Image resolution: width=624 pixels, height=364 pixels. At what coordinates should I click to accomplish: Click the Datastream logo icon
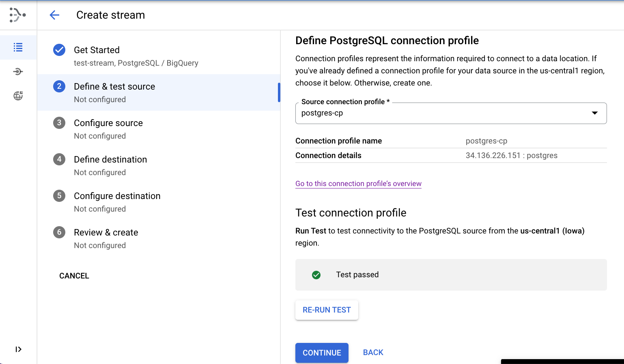[x=18, y=15]
